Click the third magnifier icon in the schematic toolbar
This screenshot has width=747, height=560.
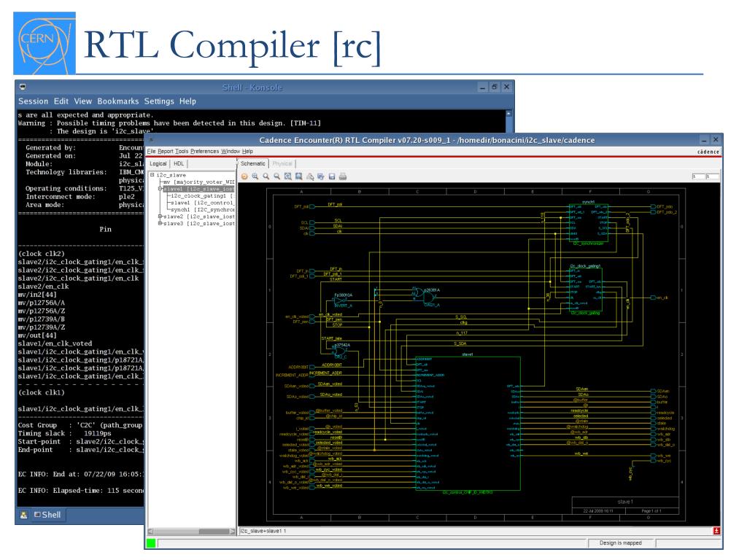[266, 176]
